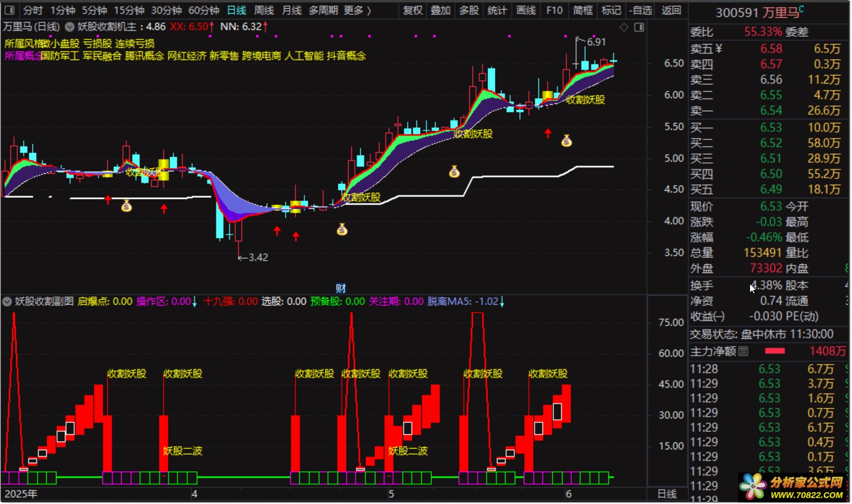Click the superscript C badge after 万里马

pyautogui.click(x=802, y=9)
